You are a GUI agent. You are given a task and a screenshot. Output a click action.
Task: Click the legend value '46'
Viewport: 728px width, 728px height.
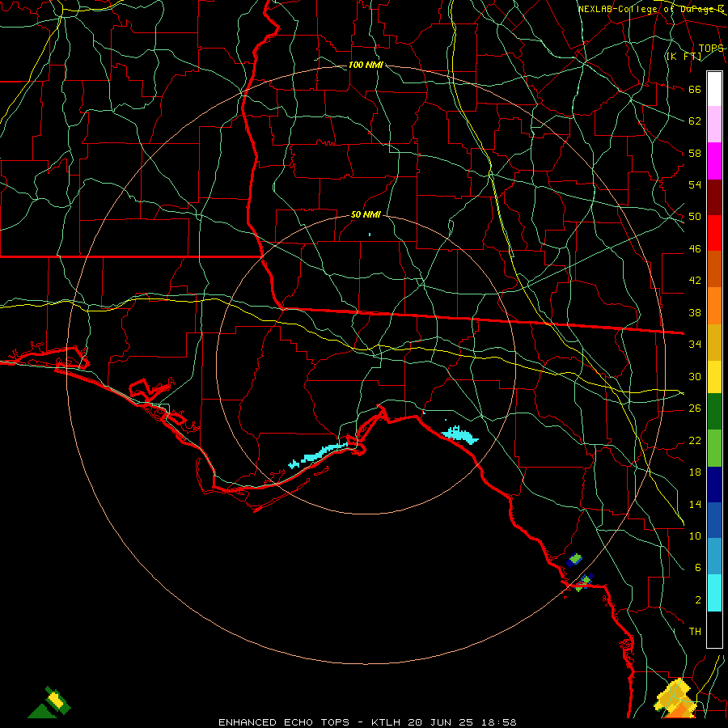695,249
